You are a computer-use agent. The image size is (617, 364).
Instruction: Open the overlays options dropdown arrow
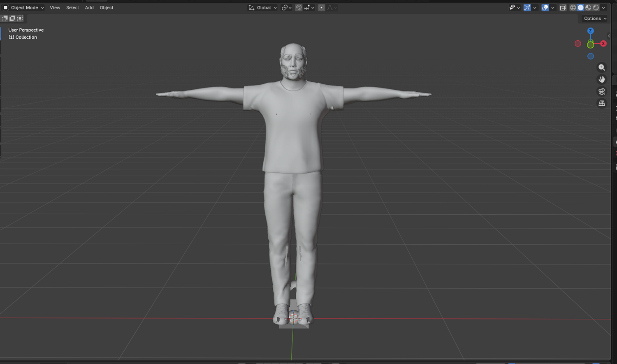point(553,7)
